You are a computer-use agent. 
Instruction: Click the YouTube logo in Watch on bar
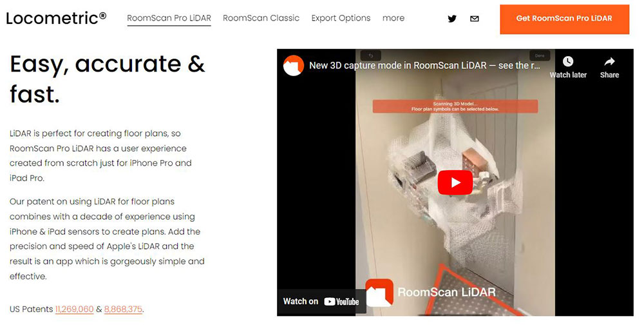pos(341,302)
